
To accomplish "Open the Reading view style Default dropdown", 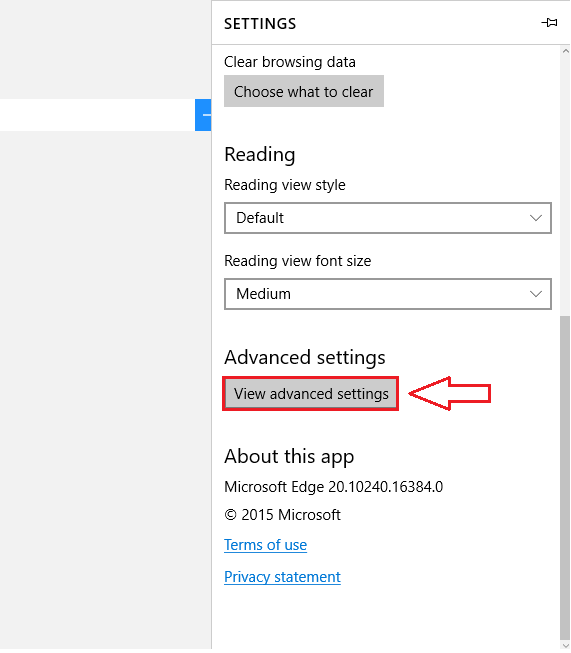I will coord(388,218).
